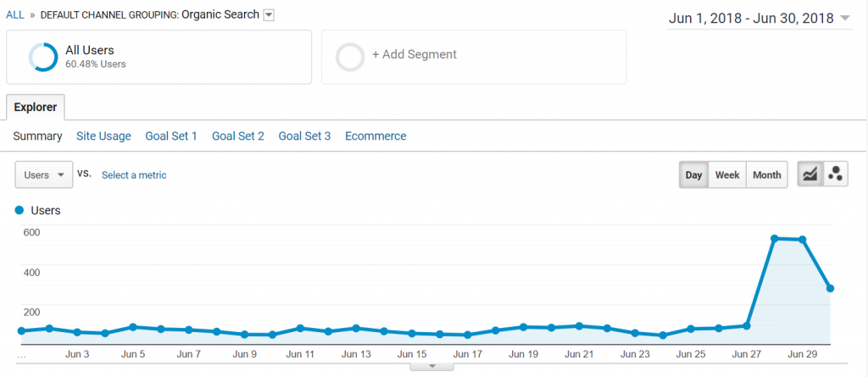Screen dimensions: 868x377
Task: Open the Ecommerce view
Action: [x=376, y=136]
